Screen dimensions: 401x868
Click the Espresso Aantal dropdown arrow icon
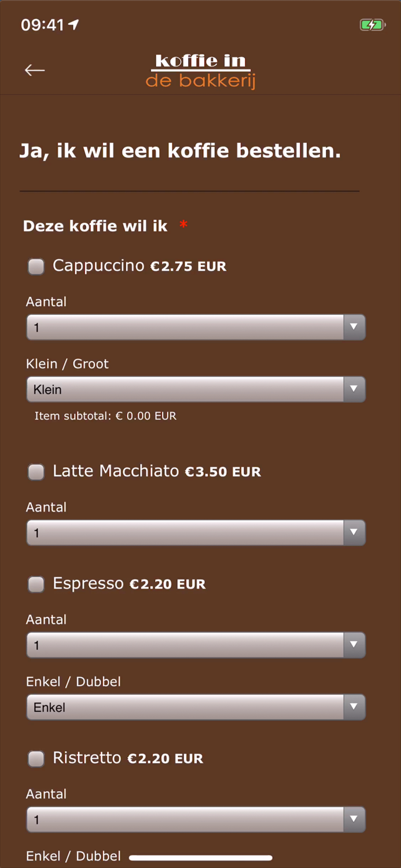tap(354, 645)
